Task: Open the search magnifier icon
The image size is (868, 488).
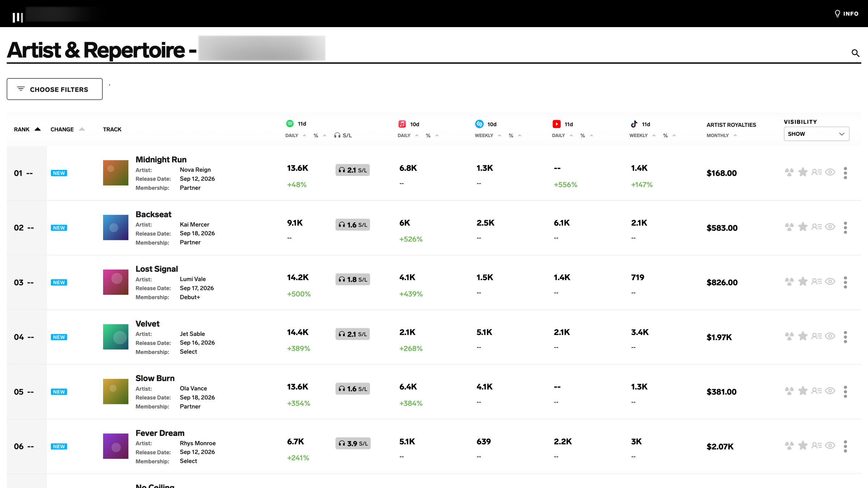Action: [x=855, y=53]
